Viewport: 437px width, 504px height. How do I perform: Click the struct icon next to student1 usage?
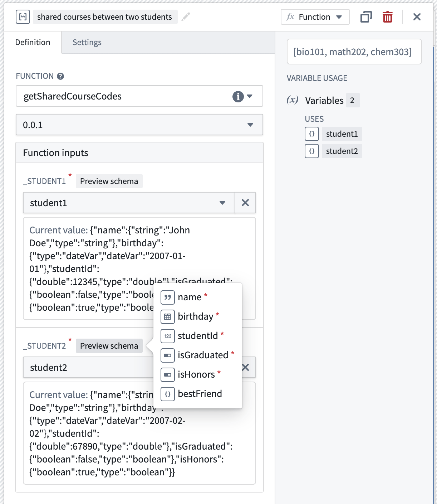[312, 134]
